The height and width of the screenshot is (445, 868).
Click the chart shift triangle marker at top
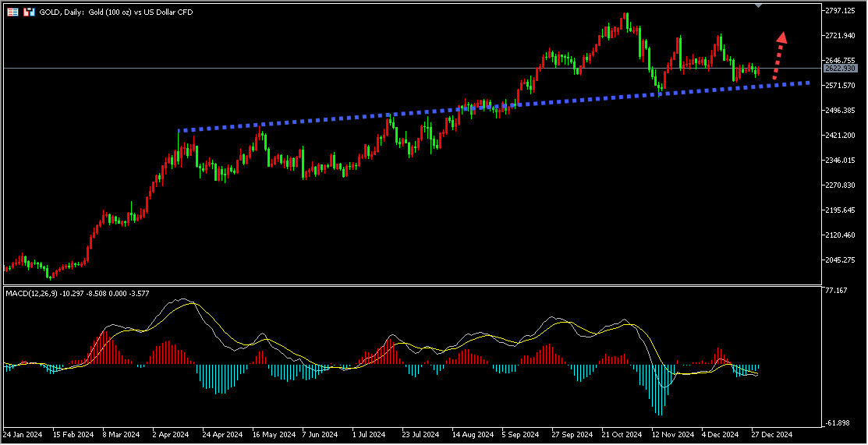pyautogui.click(x=758, y=5)
